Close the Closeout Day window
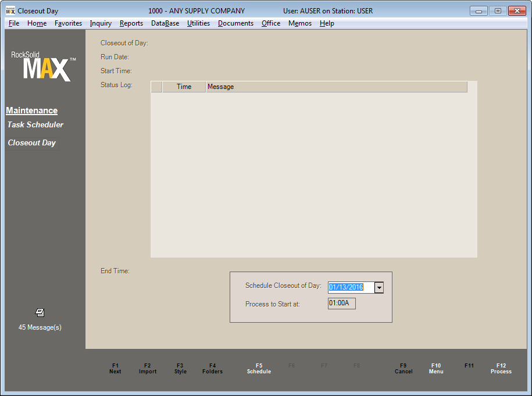 [517, 11]
